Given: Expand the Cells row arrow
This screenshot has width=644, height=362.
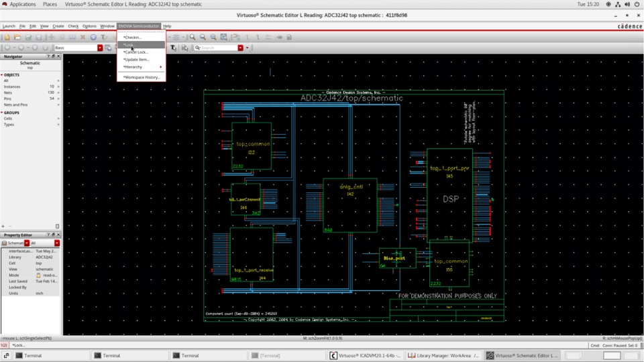Looking at the screenshot, I should [58, 118].
